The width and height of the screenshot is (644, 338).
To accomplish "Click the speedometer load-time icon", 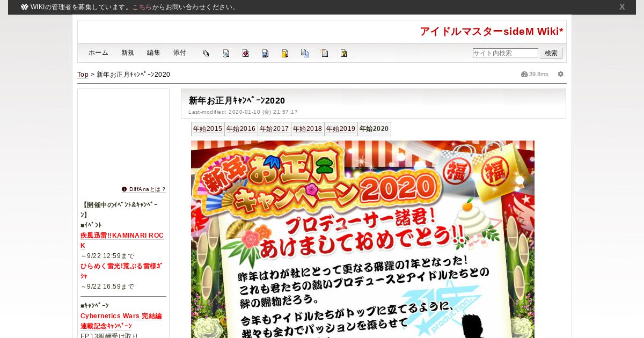I will coord(524,74).
